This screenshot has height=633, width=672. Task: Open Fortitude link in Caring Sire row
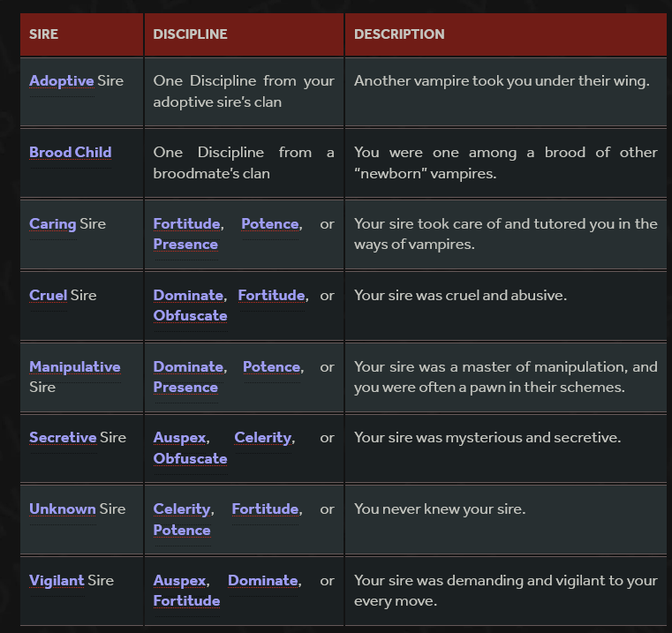[187, 223]
